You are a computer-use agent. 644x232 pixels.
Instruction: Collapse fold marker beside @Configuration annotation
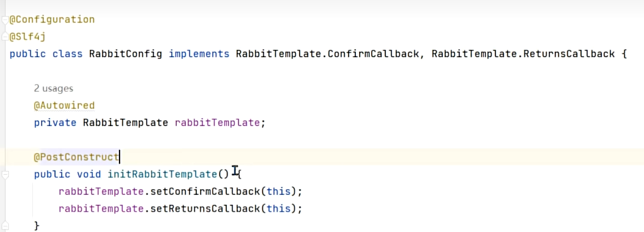(5, 19)
